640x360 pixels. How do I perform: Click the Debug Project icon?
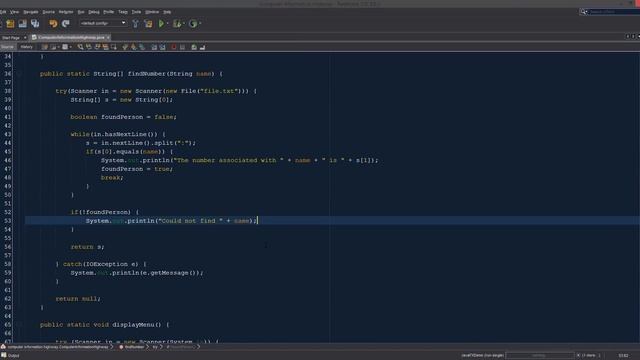[x=177, y=24]
